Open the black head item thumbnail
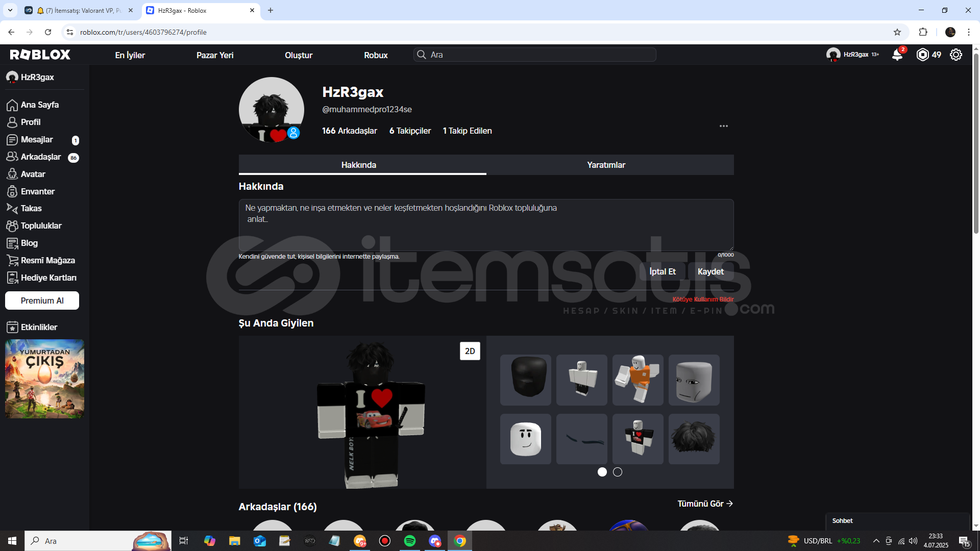Image resolution: width=980 pixels, height=551 pixels. coord(526,380)
